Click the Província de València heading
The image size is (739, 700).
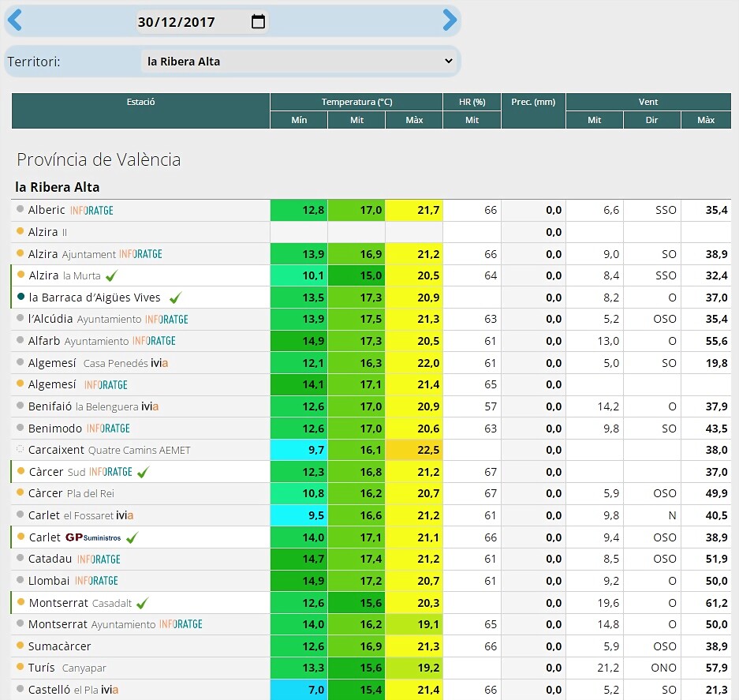99,160
